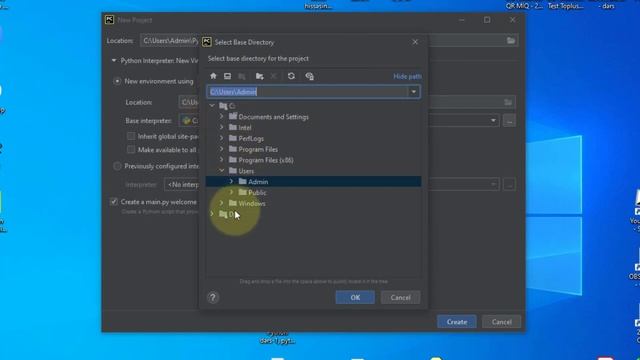Select Program Files (x86) folder row
This screenshot has height=360, width=640.
[313, 160]
